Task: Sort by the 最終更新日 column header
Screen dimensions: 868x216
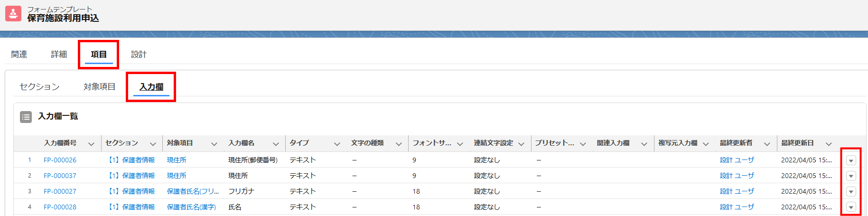Action: [797, 143]
